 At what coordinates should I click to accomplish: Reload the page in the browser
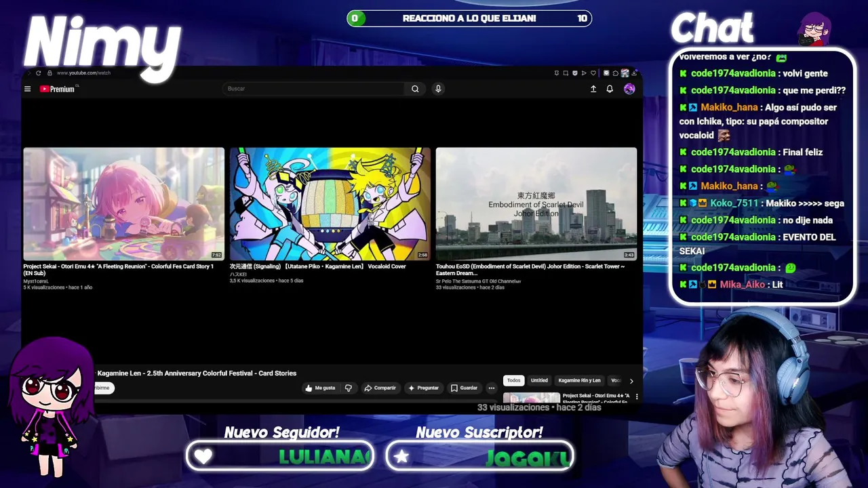(39, 73)
